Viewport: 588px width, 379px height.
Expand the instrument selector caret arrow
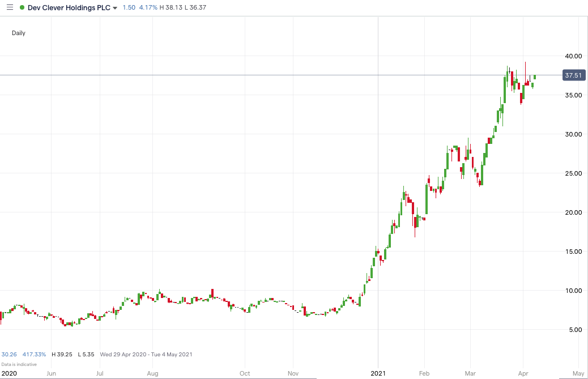(x=116, y=8)
